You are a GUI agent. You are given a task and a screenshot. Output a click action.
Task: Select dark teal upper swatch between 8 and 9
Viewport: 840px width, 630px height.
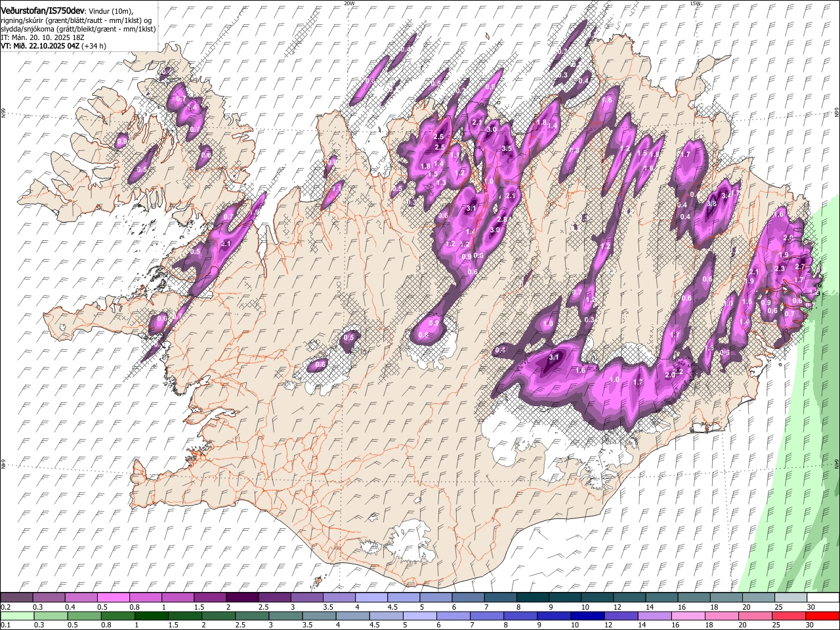click(x=532, y=598)
